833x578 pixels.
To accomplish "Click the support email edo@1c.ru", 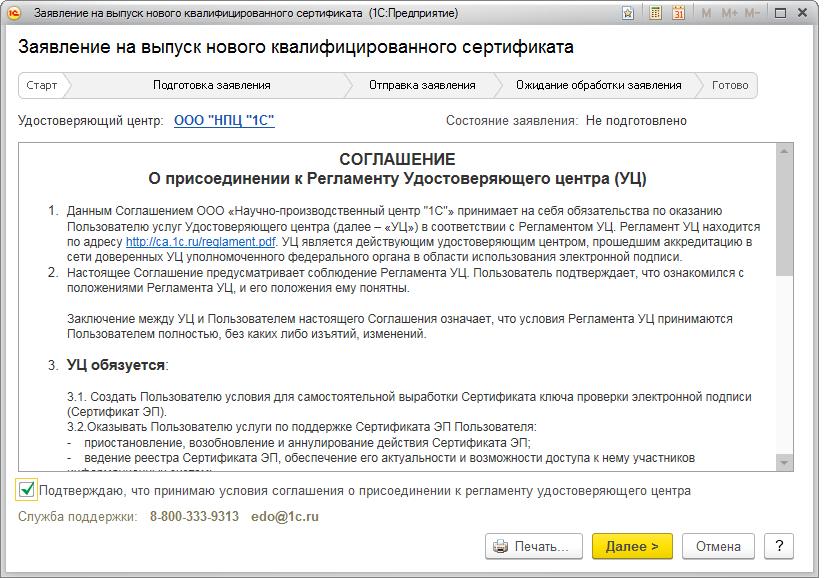I will [x=285, y=516].
